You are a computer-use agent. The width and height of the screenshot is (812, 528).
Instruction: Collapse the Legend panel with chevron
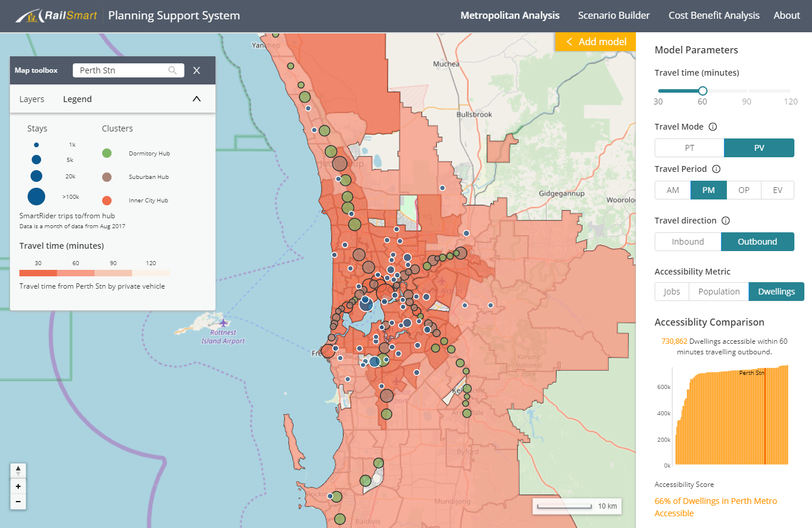[x=197, y=99]
